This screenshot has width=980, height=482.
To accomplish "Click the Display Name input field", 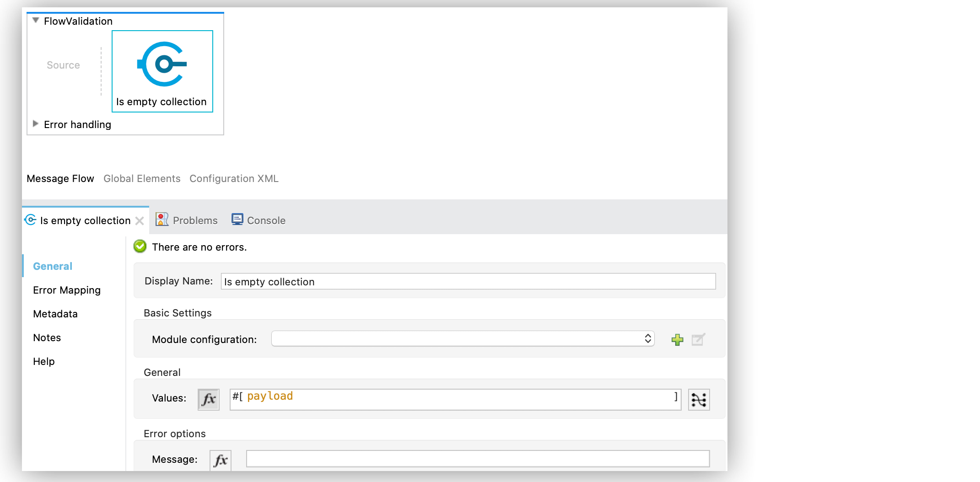I will point(468,282).
